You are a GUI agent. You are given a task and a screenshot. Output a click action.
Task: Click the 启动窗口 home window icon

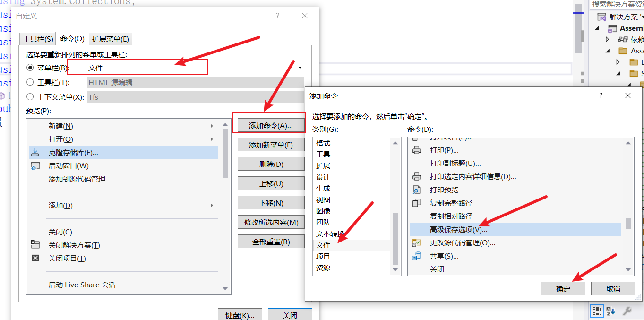(x=35, y=166)
